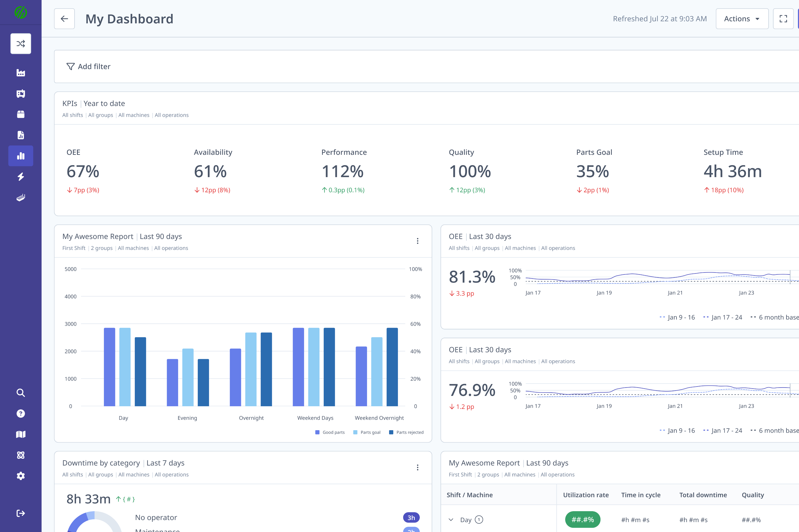
Task: Enter fullscreen with the expand icon
Action: [x=783, y=19]
